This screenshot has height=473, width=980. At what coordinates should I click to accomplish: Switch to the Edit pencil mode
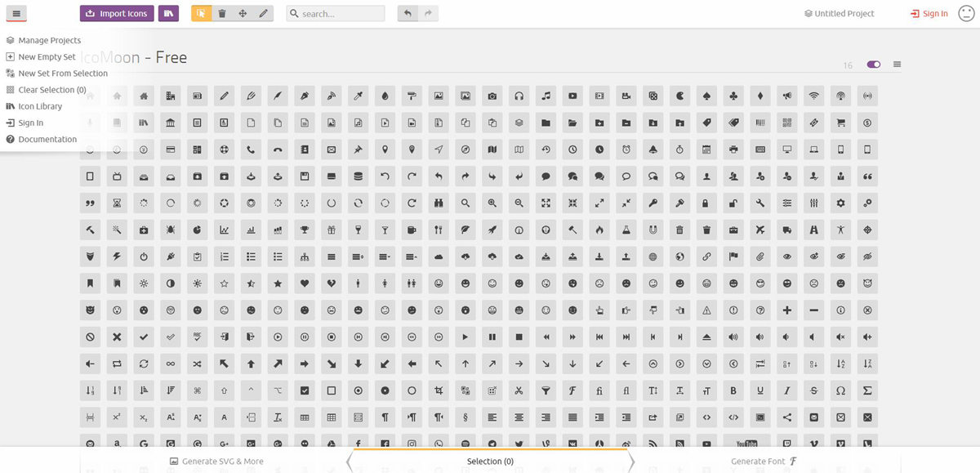(x=263, y=13)
